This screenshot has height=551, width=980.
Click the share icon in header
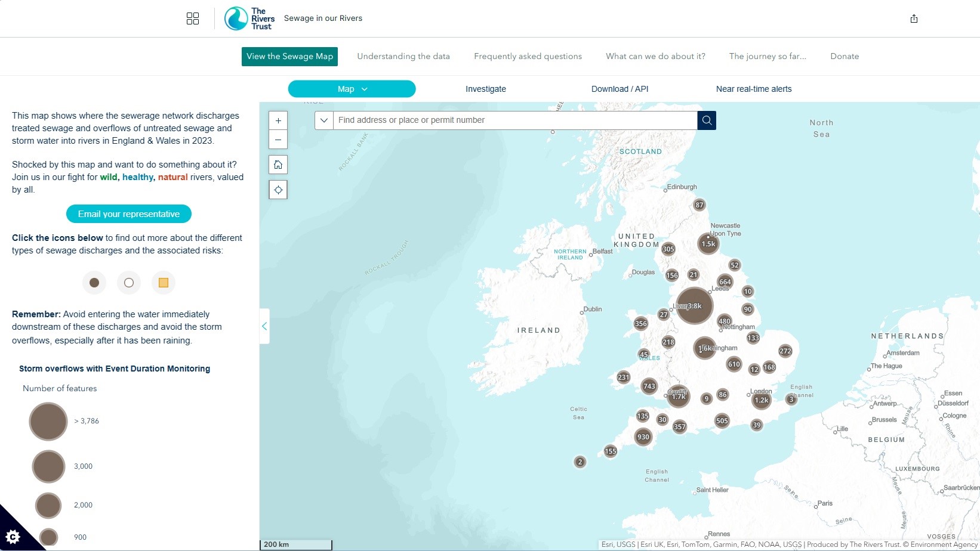pos(914,18)
